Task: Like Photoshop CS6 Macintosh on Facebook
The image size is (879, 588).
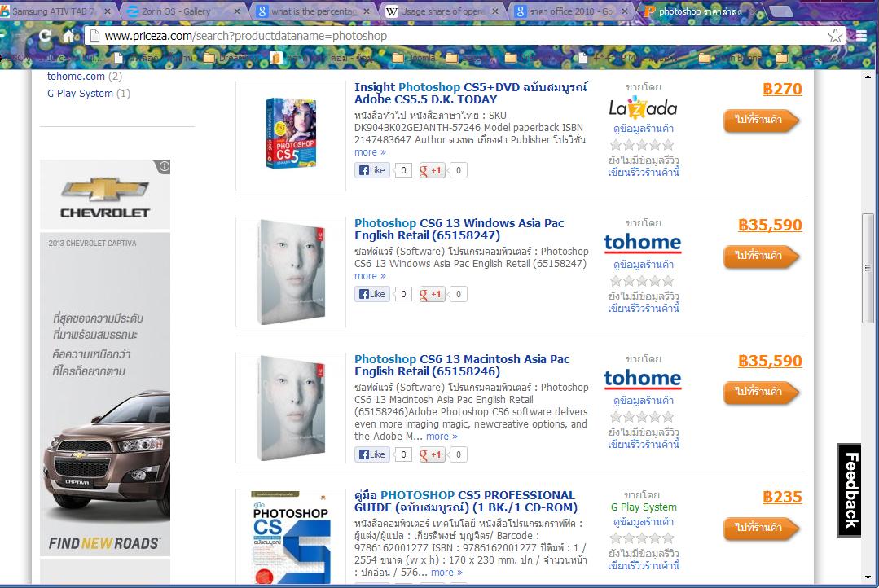Action: pos(371,454)
